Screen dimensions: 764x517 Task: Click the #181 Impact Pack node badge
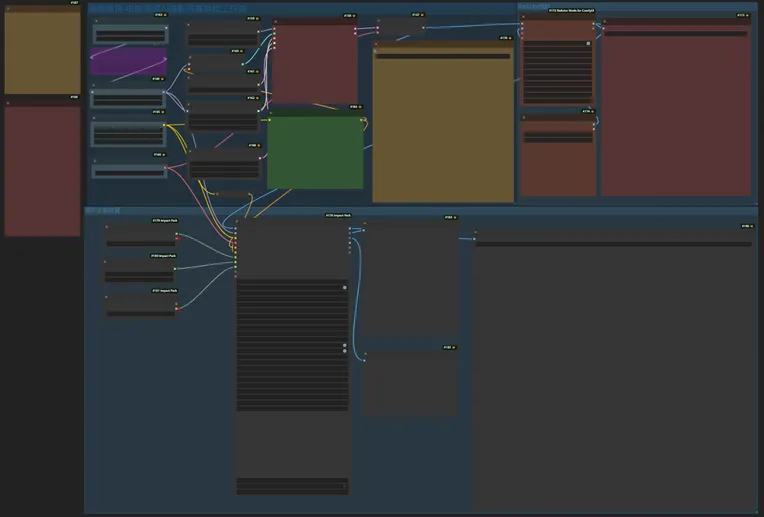pos(164,291)
